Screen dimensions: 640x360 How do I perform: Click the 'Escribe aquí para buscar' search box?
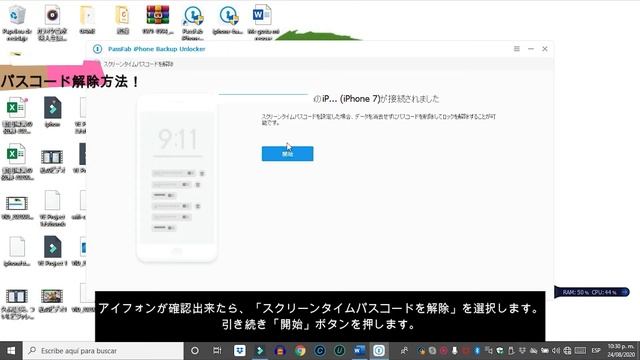pos(103,351)
